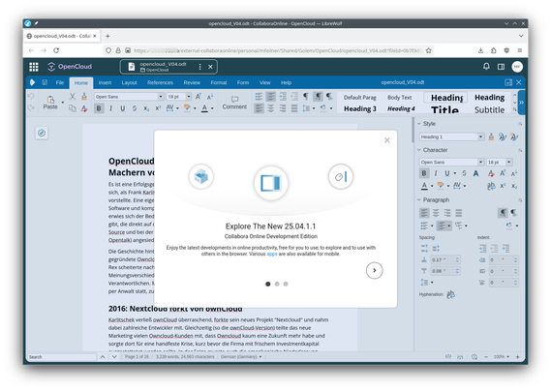Close the Explore The New 25.04.1.1 dialog
This screenshot has width=551, height=392.
(x=387, y=140)
